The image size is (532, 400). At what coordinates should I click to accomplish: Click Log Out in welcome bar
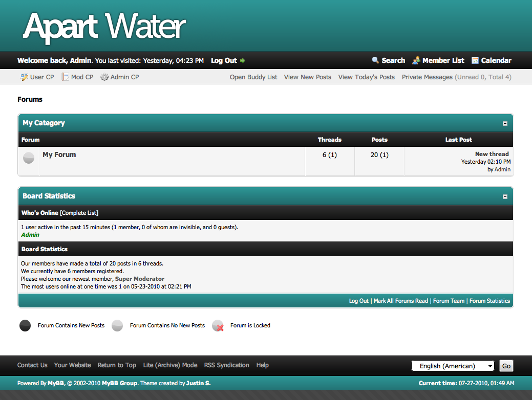pyautogui.click(x=224, y=60)
